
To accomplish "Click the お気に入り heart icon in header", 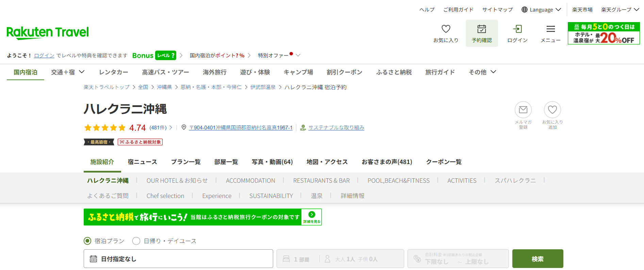I will pyautogui.click(x=446, y=29).
